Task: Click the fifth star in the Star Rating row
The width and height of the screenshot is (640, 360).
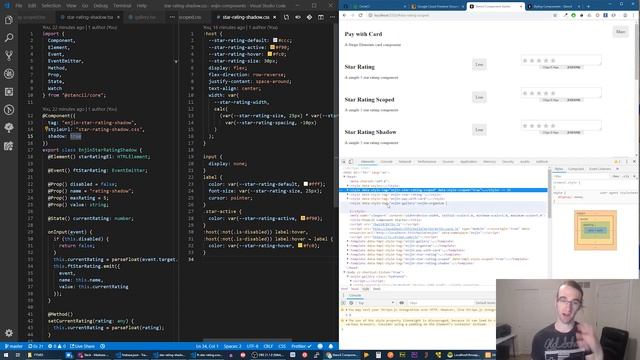Action: click(553, 60)
